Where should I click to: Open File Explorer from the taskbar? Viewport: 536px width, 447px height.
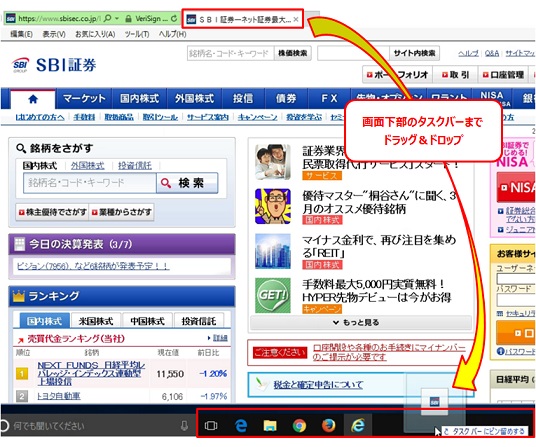[x=270, y=426]
